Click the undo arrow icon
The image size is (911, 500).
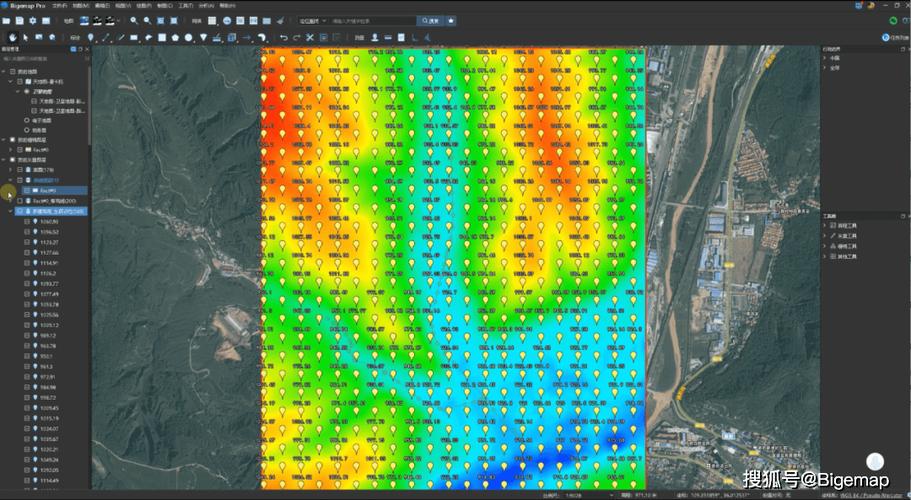pos(283,37)
